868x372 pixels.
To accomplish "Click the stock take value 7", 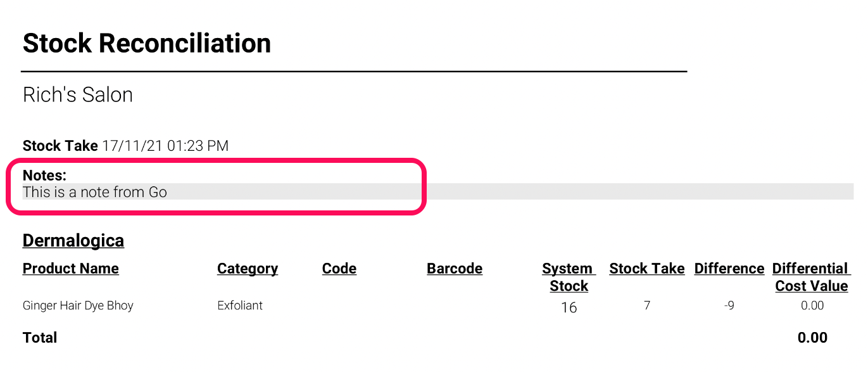I will coord(647,305).
